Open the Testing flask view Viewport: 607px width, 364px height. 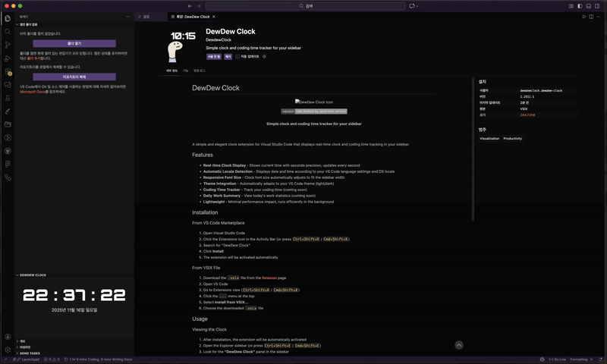[x=8, y=99]
